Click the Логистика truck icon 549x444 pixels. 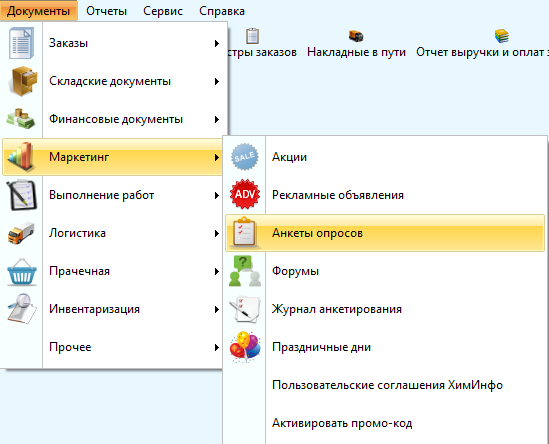coord(21,233)
